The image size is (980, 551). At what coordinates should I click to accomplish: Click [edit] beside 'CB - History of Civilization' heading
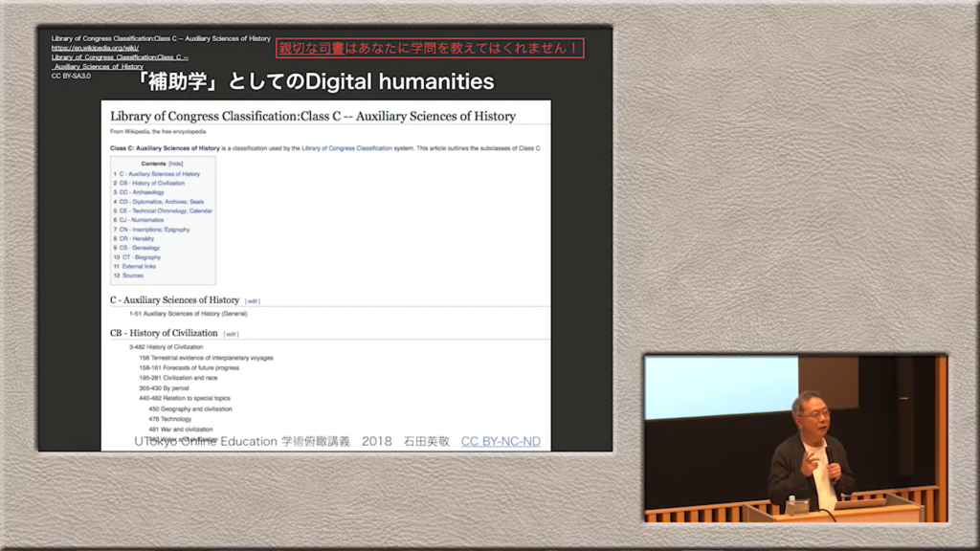(x=232, y=334)
